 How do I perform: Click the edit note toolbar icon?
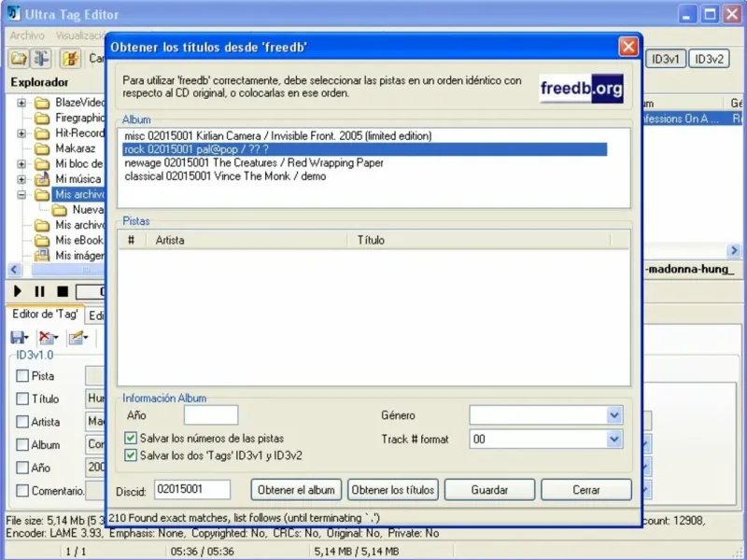pos(71,59)
